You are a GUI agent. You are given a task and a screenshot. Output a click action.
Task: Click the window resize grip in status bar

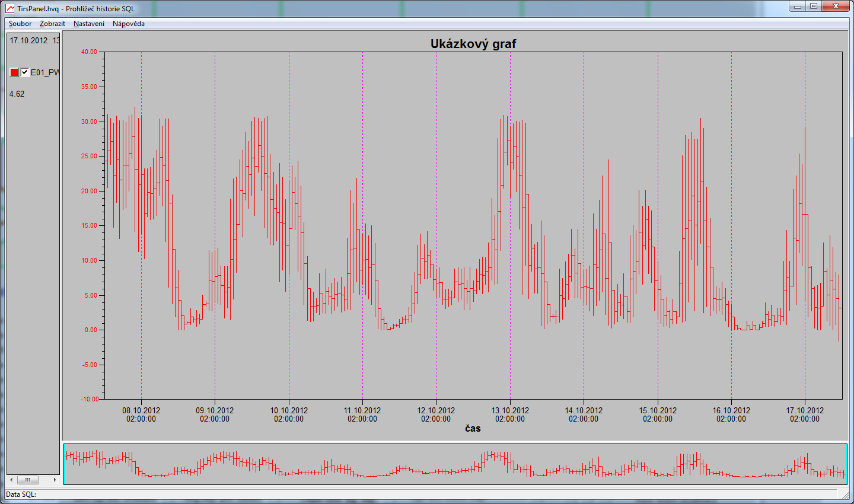(845, 495)
